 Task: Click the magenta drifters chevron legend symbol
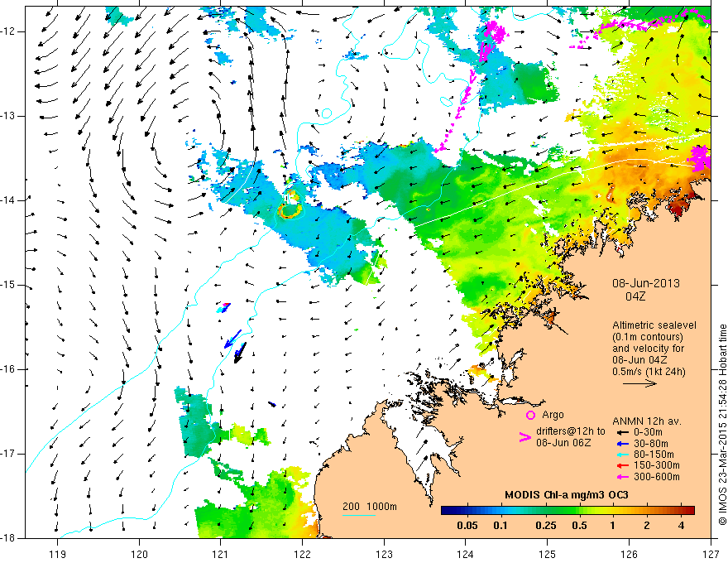point(524,436)
